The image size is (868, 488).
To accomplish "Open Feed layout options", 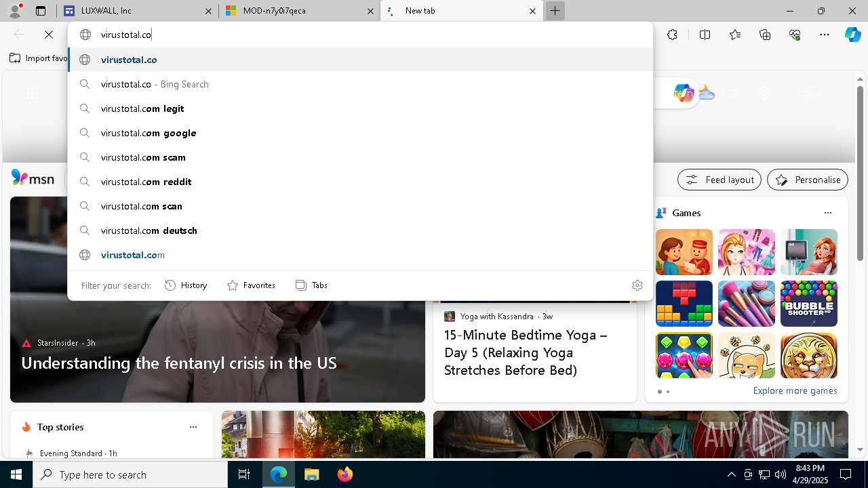I will [x=719, y=180].
